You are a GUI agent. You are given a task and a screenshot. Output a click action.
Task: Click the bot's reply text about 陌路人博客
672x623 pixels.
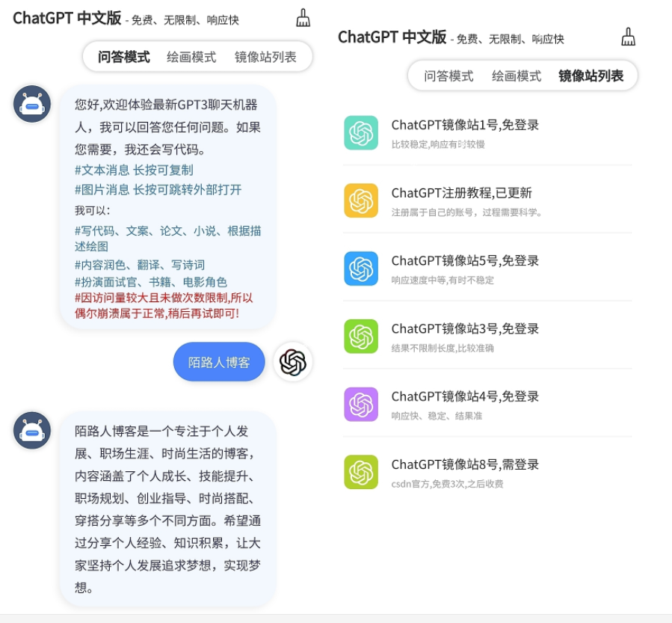(167, 509)
